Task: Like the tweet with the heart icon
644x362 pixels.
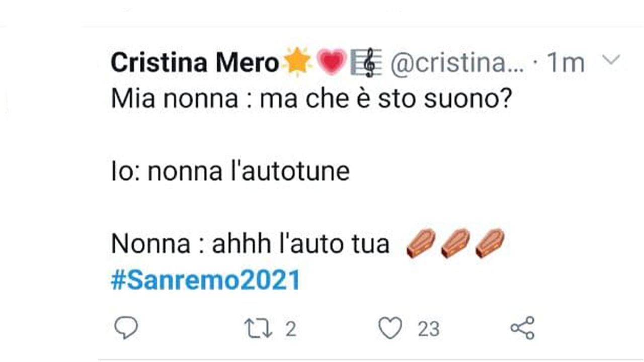Action: [x=390, y=328]
